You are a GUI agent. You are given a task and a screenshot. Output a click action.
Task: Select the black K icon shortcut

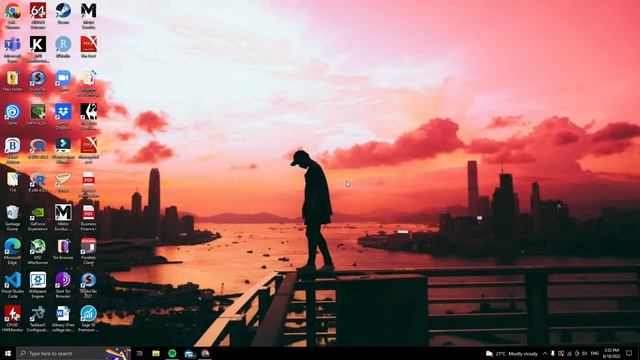[38, 49]
